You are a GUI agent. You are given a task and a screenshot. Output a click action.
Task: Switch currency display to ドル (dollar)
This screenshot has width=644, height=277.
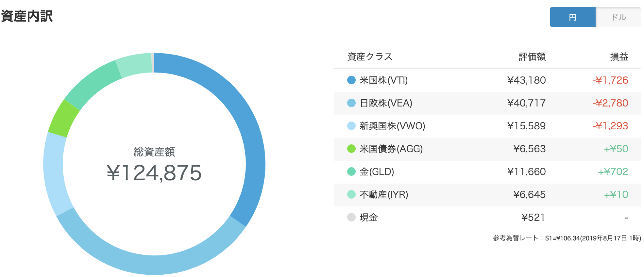pyautogui.click(x=619, y=17)
